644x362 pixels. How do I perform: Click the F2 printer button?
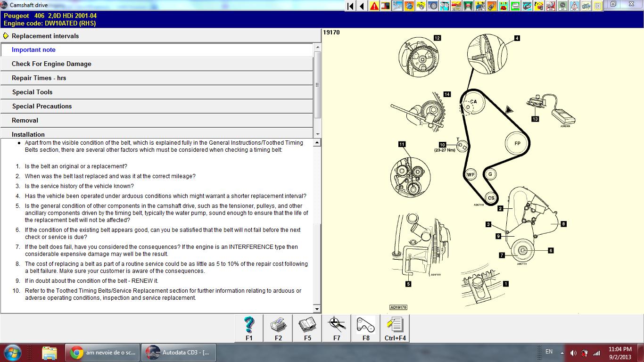(x=278, y=328)
